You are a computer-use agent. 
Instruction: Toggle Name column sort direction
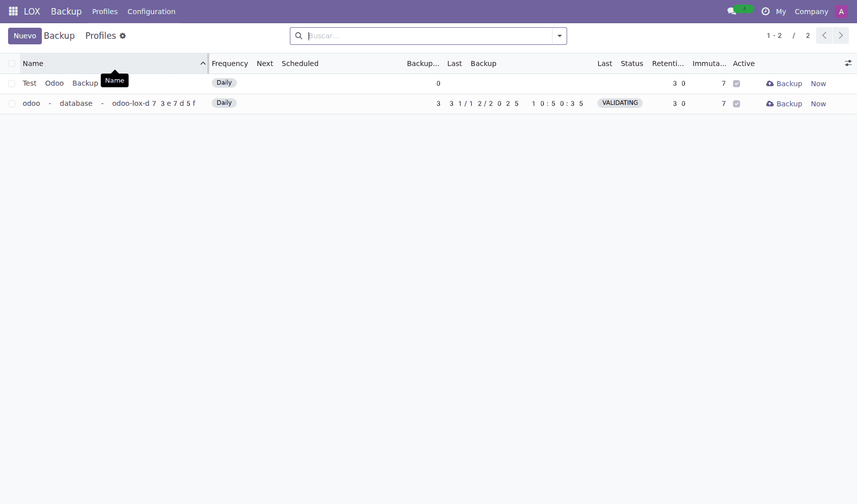203,64
